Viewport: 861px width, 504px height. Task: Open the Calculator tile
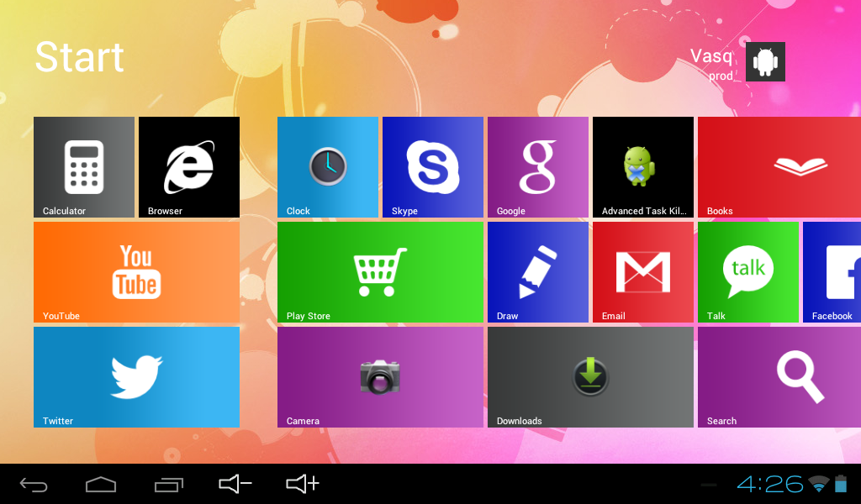pos(84,166)
